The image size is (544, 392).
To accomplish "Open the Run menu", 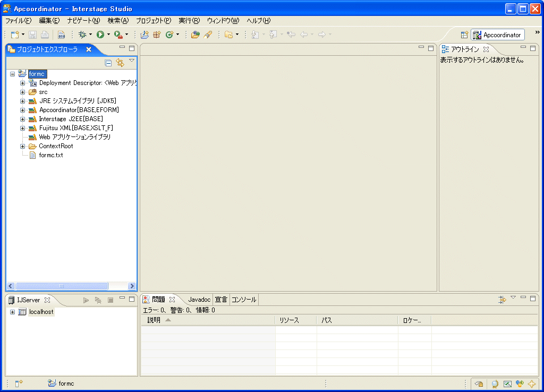I will (189, 21).
